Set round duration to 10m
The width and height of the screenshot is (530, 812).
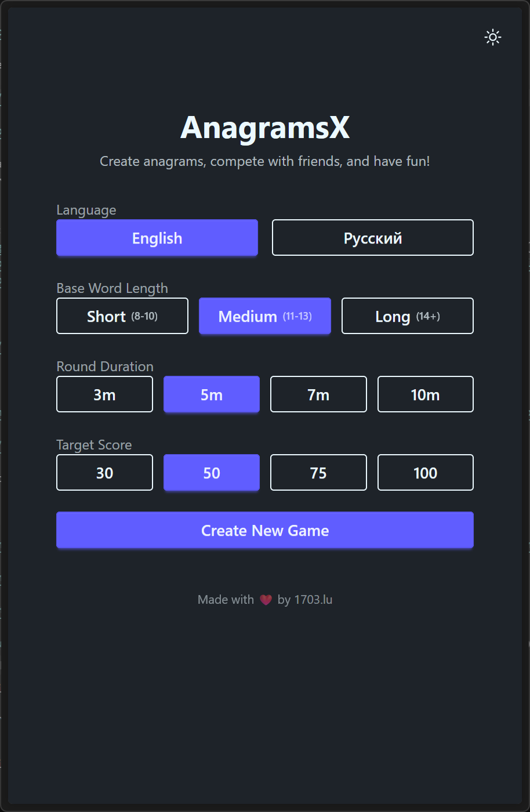426,394
